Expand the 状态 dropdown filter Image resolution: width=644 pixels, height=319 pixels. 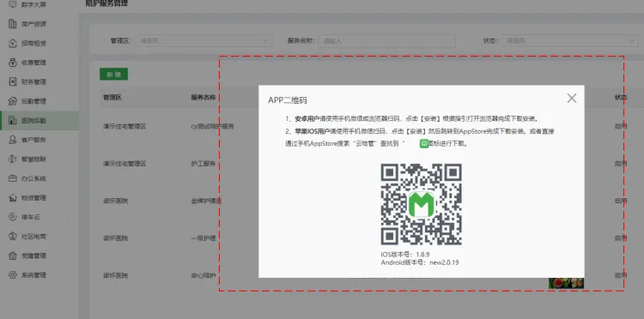(569, 40)
